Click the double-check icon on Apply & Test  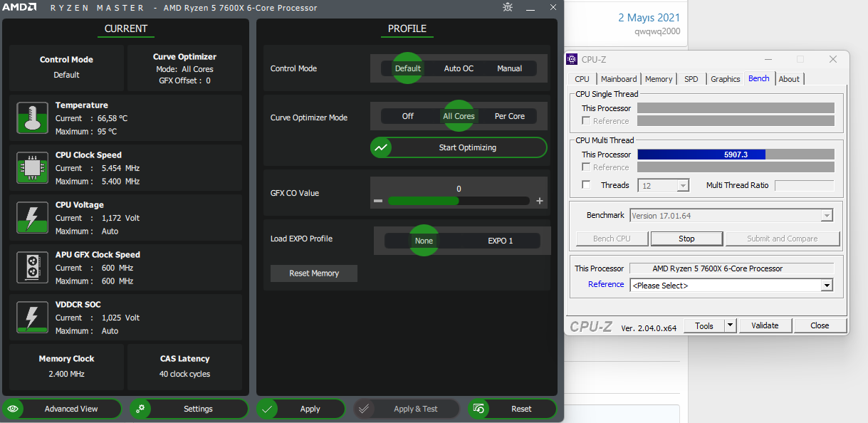(364, 409)
